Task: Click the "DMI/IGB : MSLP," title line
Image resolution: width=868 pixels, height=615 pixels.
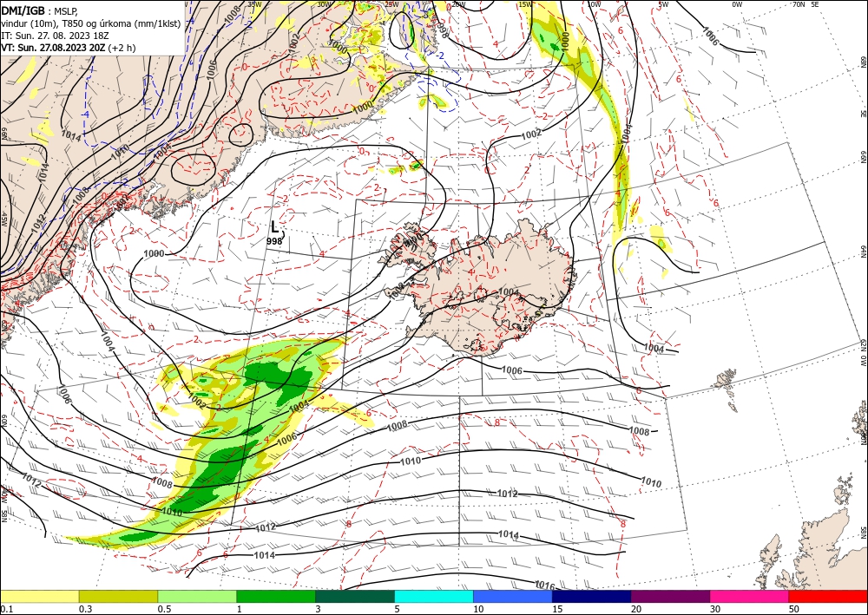Action: click(x=40, y=10)
